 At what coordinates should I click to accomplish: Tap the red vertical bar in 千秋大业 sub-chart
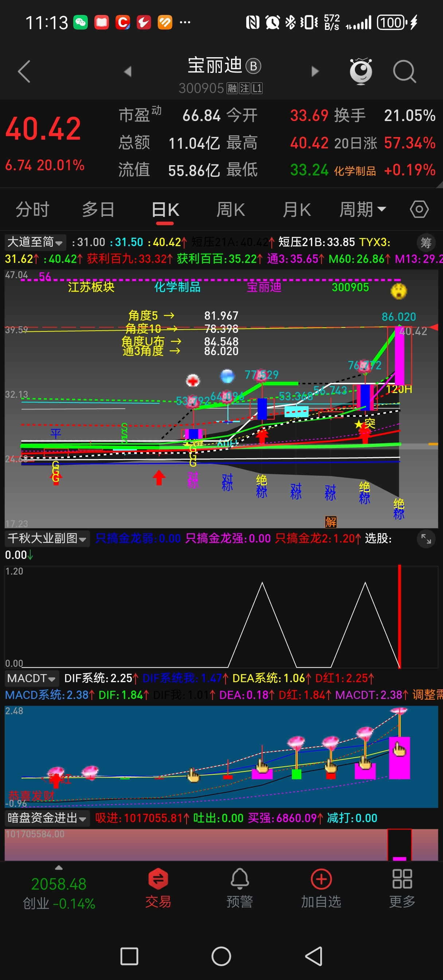click(399, 616)
